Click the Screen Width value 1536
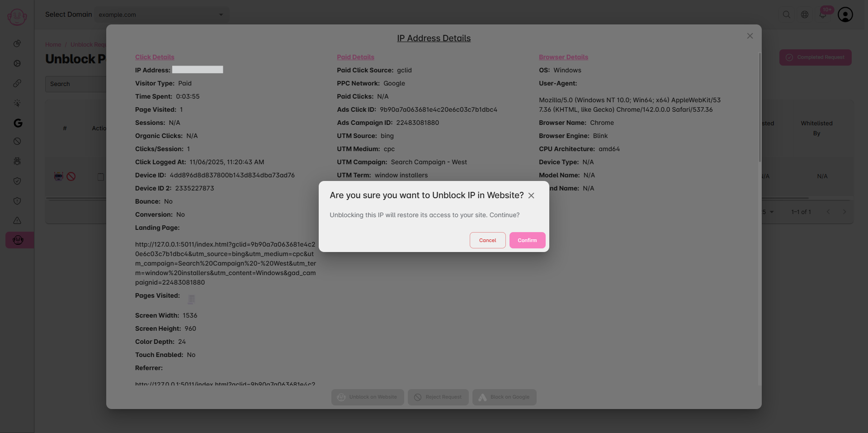This screenshot has width=868, height=433. point(190,315)
